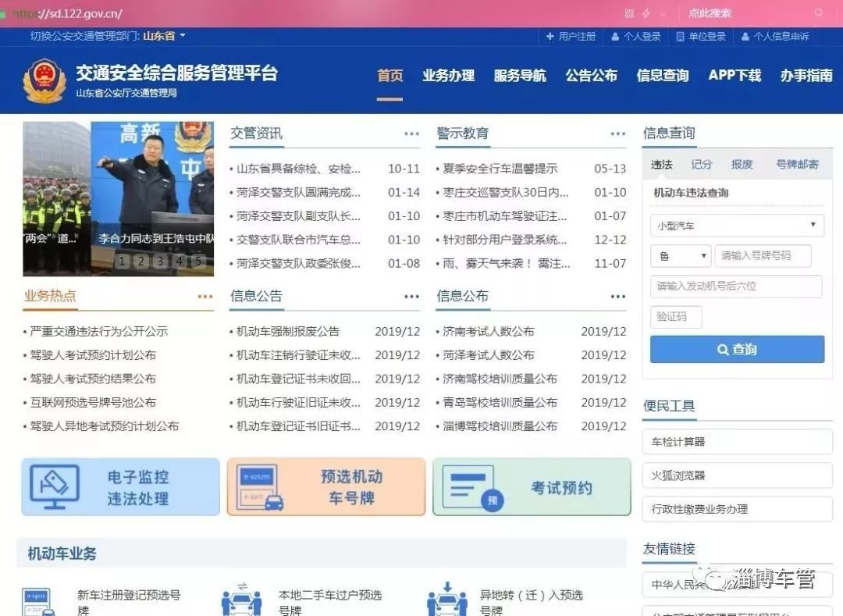
Task: Open more menu dots beside 警示教育
Action: [618, 134]
